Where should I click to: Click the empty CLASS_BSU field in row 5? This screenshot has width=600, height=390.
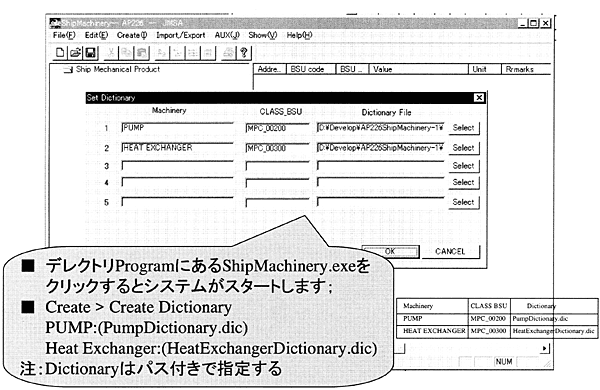(277, 203)
